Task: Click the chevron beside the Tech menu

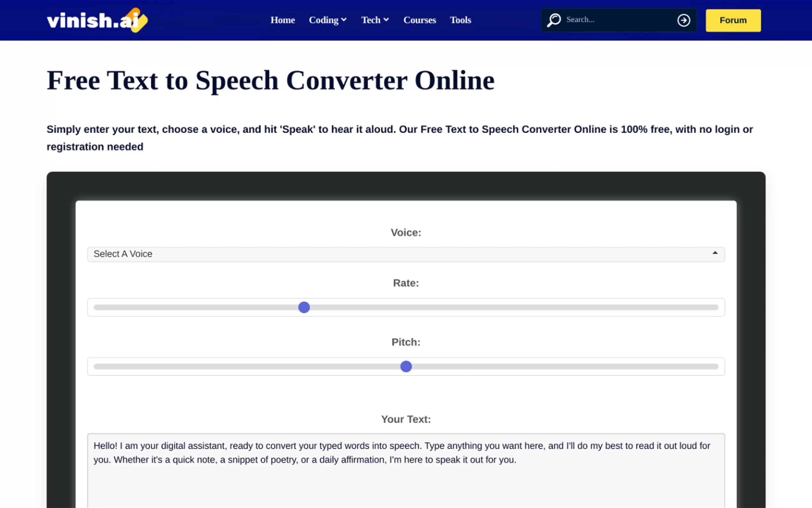Action: tap(386, 20)
